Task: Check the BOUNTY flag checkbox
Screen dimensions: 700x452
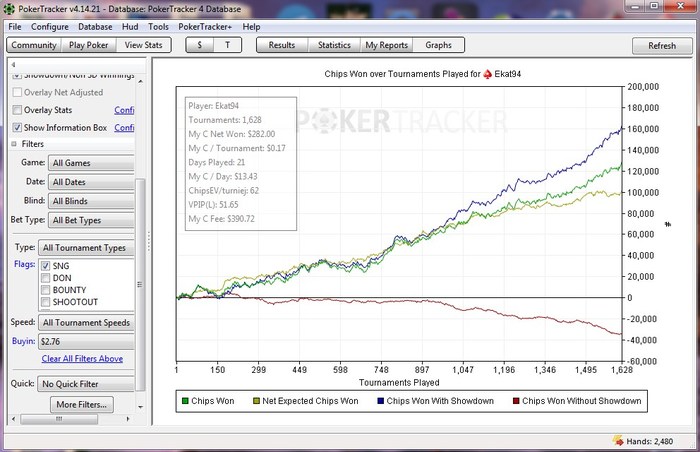Action: click(x=45, y=290)
